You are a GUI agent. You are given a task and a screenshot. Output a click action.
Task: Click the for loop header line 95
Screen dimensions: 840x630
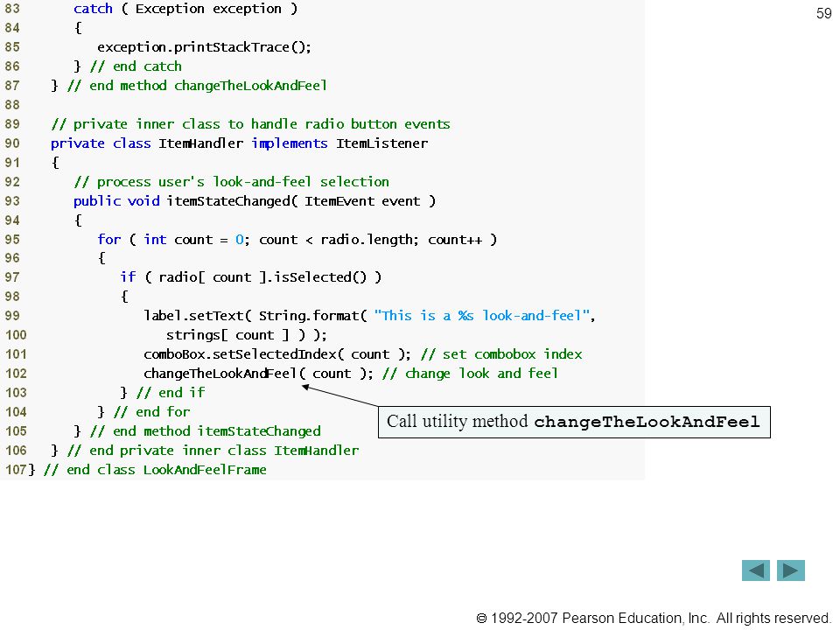point(297,240)
